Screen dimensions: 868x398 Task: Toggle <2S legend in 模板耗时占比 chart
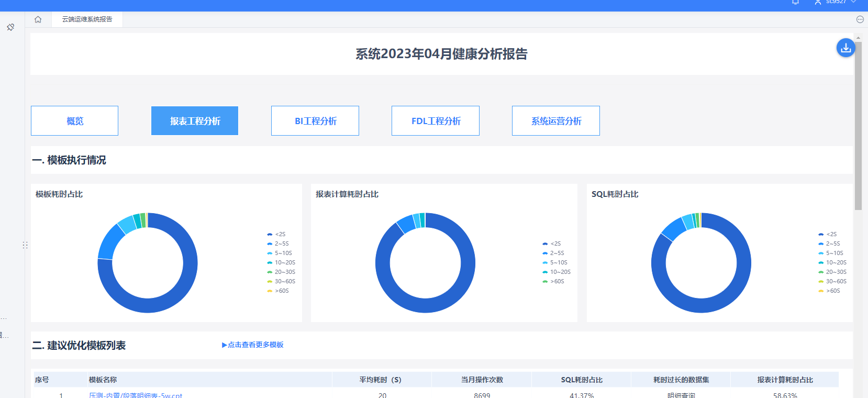(x=276, y=234)
